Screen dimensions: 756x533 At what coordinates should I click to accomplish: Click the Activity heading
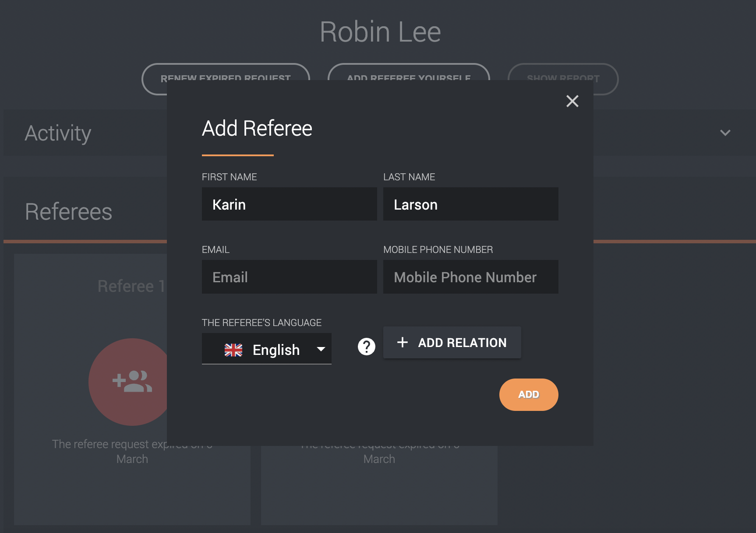tap(58, 133)
